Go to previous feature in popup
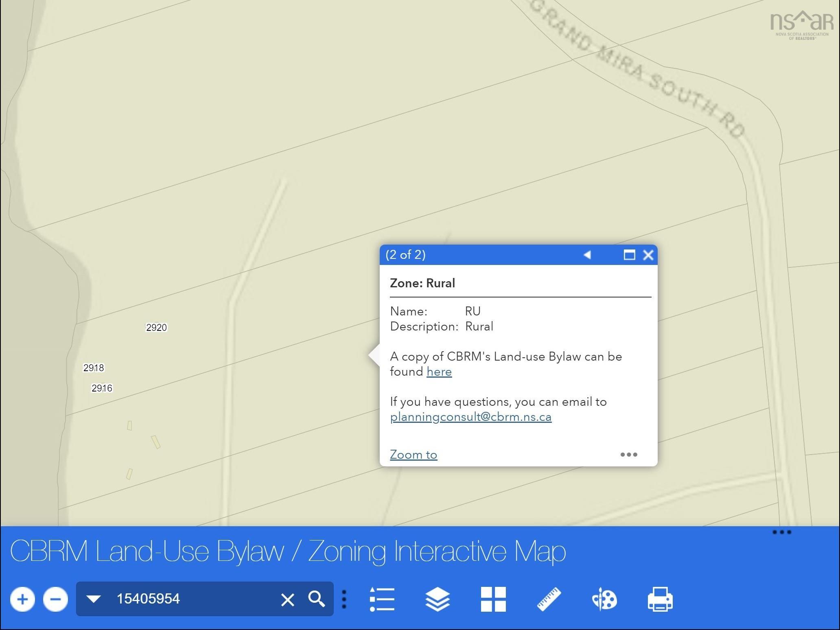This screenshot has height=630, width=840. tap(587, 255)
